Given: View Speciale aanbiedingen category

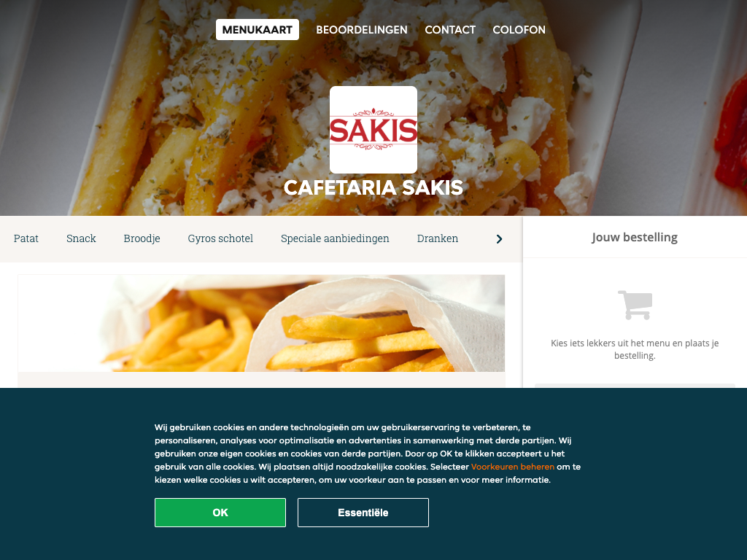Looking at the screenshot, I should (x=335, y=238).
